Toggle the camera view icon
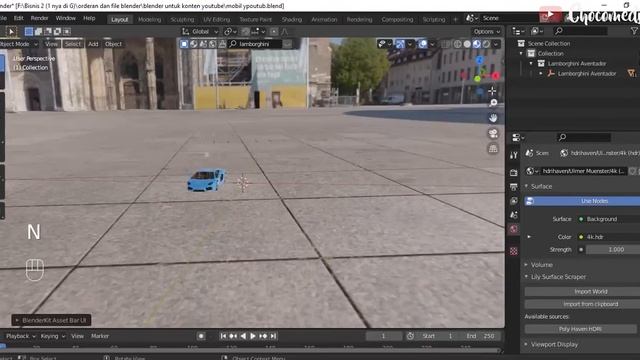The width and height of the screenshot is (640, 360). tap(493, 133)
